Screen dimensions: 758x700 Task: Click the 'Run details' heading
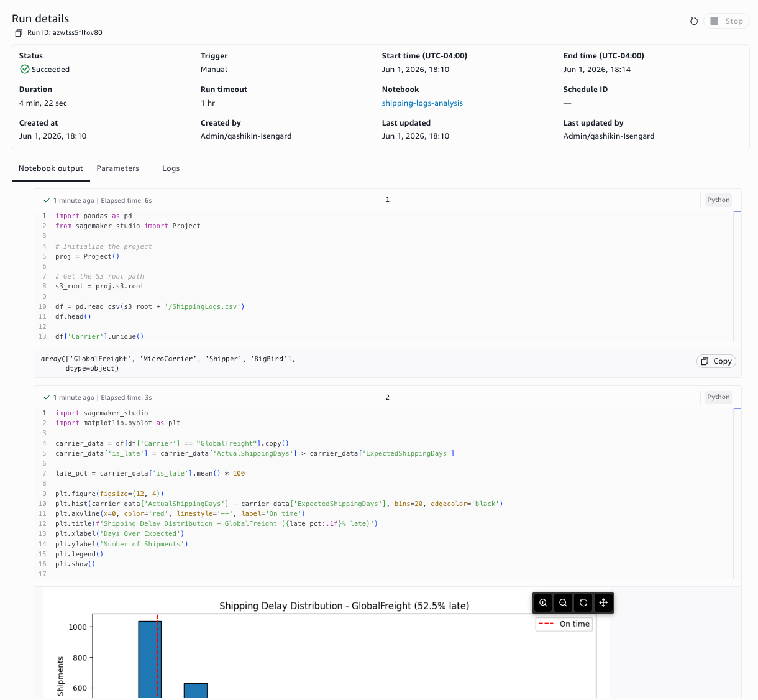tap(40, 19)
